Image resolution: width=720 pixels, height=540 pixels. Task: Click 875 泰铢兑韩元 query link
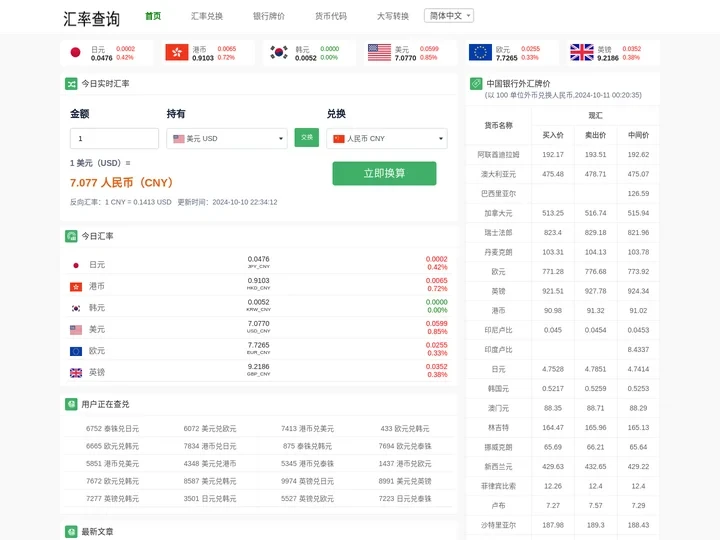(x=307, y=446)
